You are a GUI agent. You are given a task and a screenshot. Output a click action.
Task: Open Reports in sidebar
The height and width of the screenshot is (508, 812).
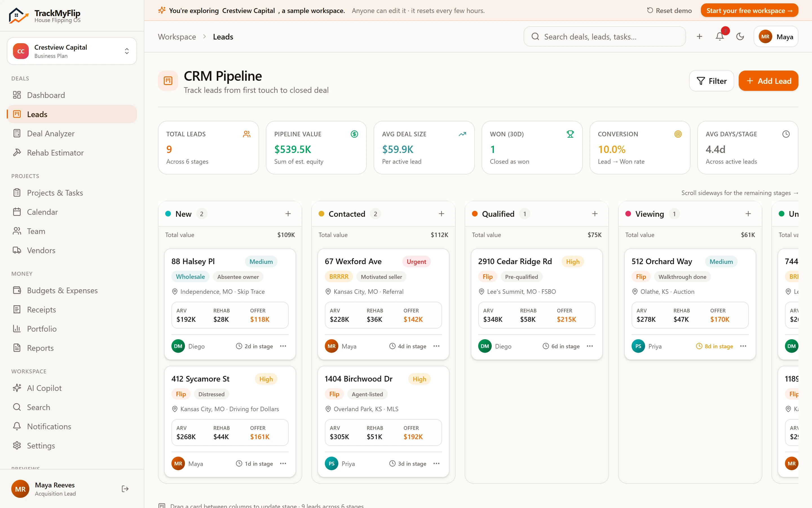(x=72, y=348)
